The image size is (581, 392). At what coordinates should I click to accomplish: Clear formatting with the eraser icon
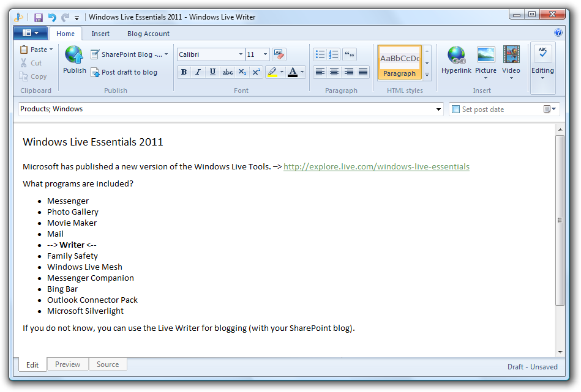[x=279, y=54]
